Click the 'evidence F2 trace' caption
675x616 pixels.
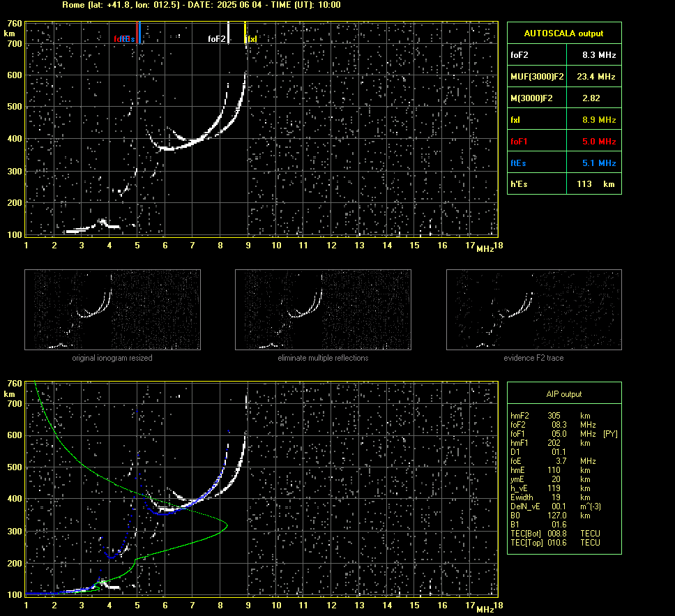pyautogui.click(x=533, y=358)
